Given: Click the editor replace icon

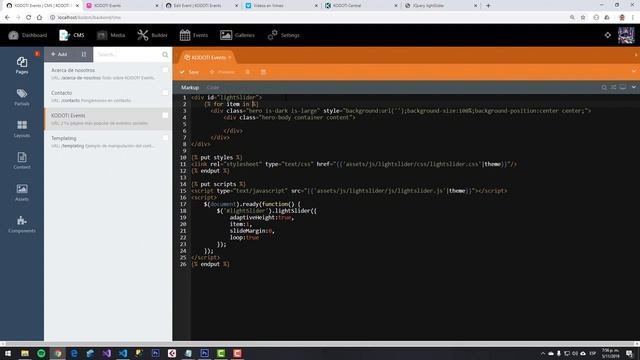Looking at the screenshot, I should click(613, 87).
